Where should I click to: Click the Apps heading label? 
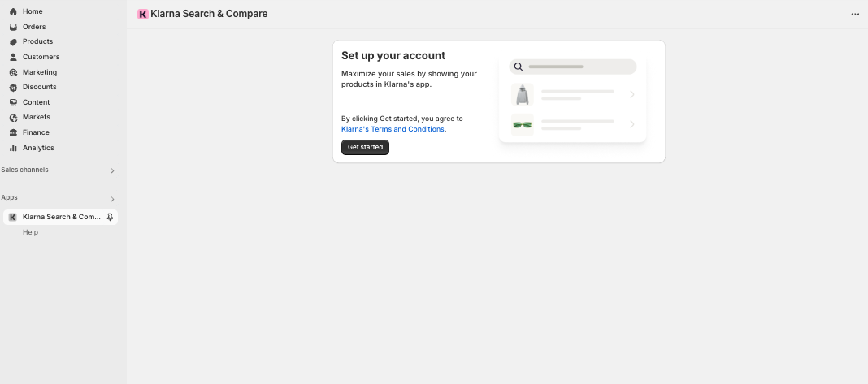pos(10,197)
